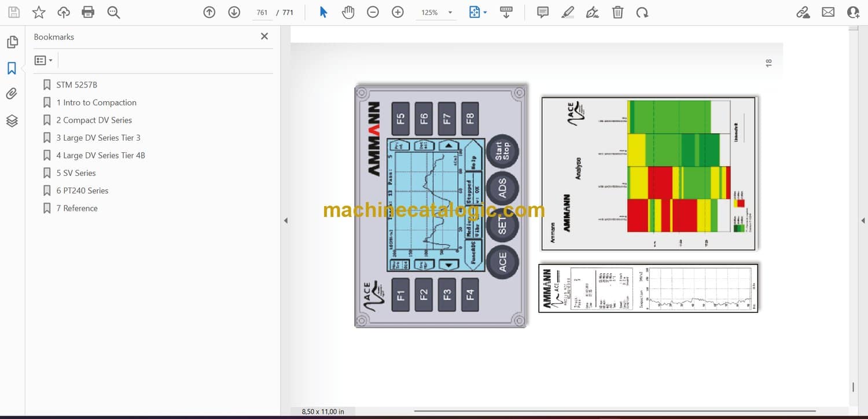Image resolution: width=868 pixels, height=419 pixels.
Task: Activate the Selection arrow tool
Action: tap(323, 12)
